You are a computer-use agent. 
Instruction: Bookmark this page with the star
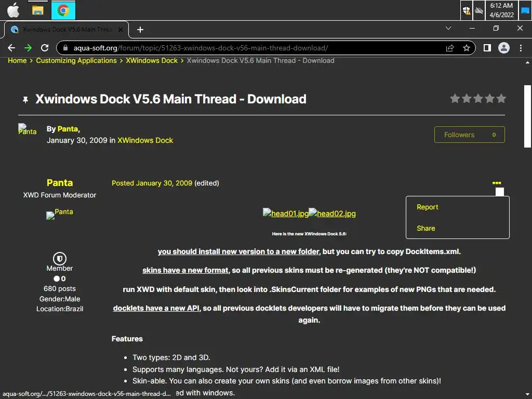467,48
